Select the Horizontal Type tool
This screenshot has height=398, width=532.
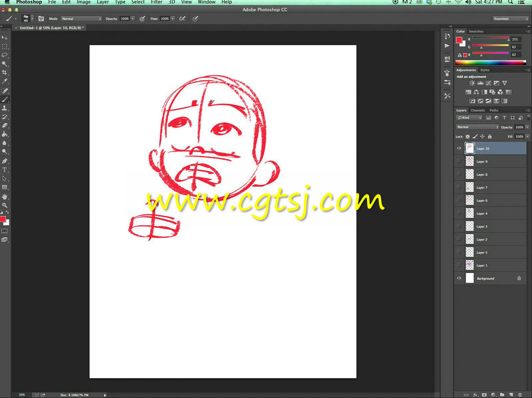point(5,170)
